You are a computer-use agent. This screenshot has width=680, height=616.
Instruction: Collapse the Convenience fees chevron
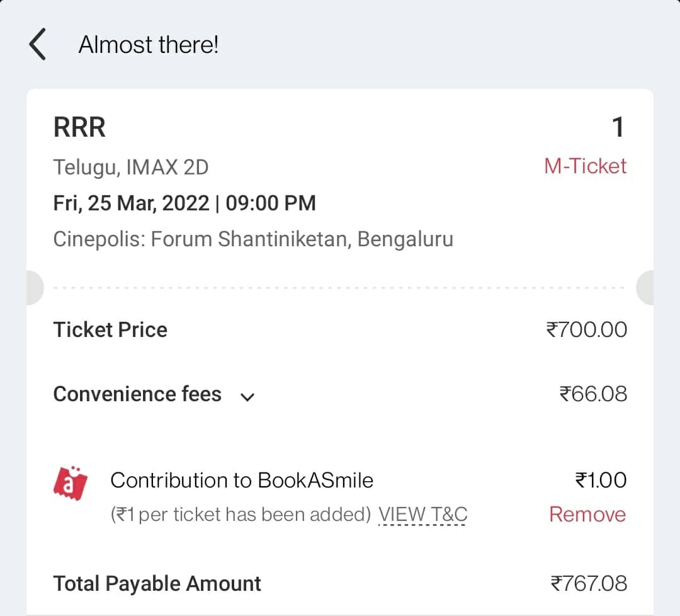[x=247, y=396]
